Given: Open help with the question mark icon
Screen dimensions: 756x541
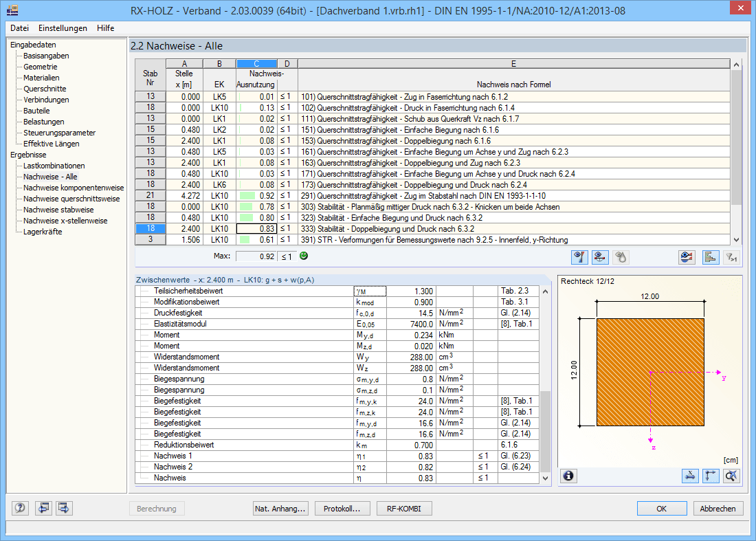Looking at the screenshot, I should coord(20,508).
